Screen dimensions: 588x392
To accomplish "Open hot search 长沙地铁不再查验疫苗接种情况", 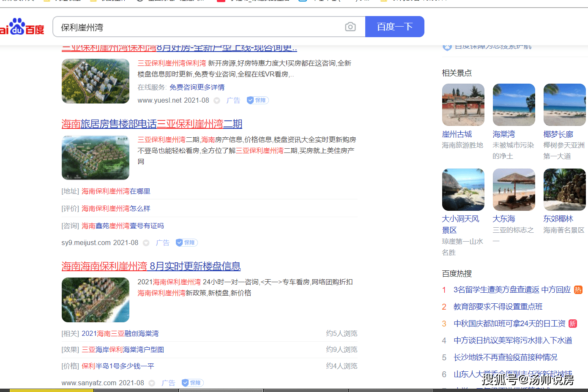I will tap(505, 357).
